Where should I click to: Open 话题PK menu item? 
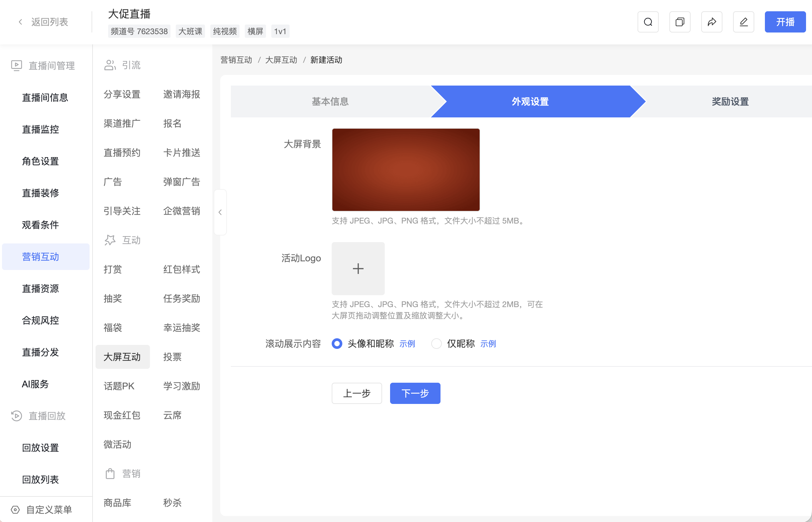click(119, 386)
